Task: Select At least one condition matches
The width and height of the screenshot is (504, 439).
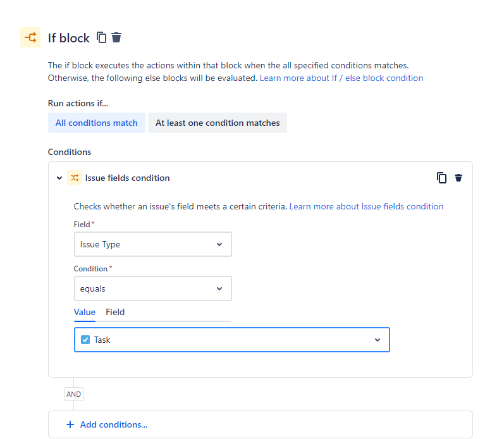Action: click(x=218, y=123)
